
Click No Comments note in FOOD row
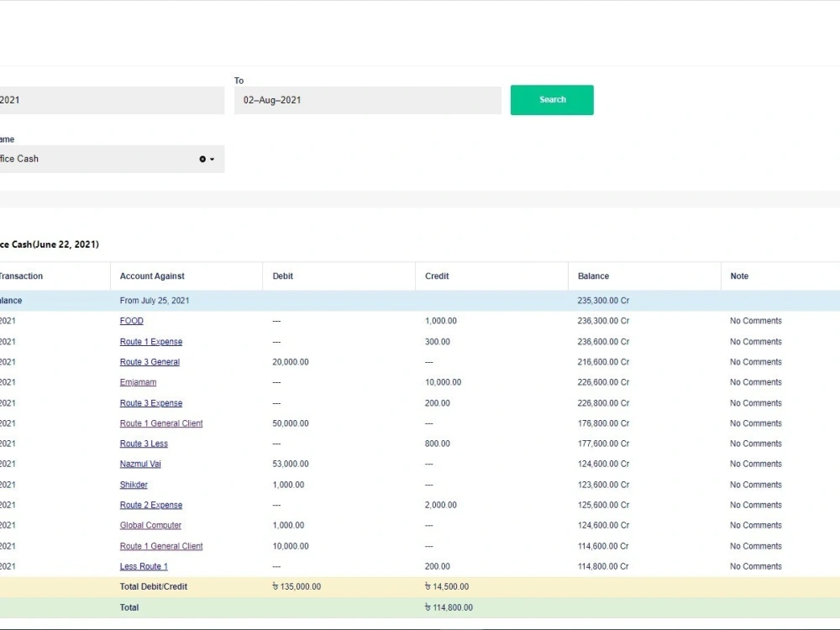click(x=756, y=321)
